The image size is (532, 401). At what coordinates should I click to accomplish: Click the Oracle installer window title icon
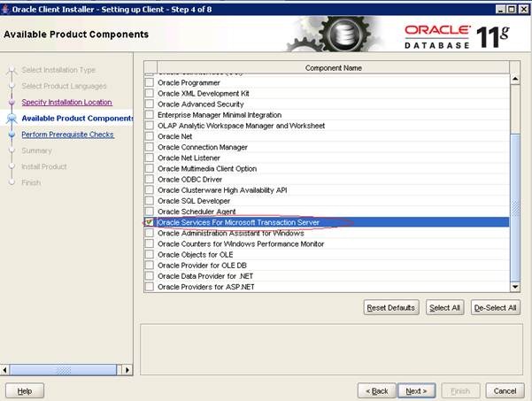click(9, 9)
